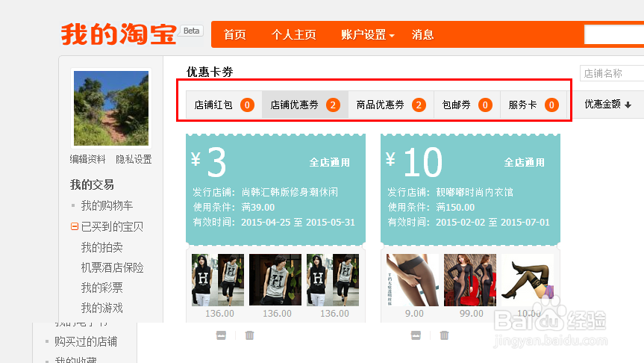
Task: Click 隐私设置 link under avatar
Action: 134,159
